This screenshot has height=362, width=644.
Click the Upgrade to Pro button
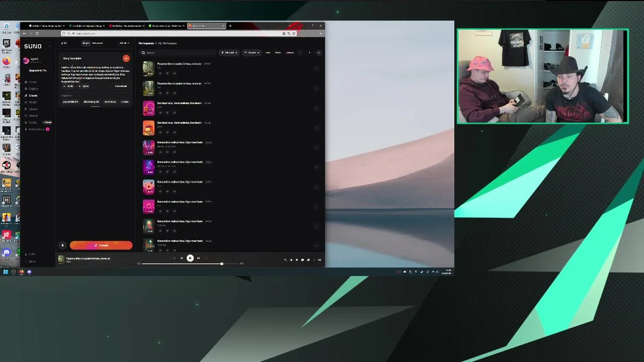[38, 70]
